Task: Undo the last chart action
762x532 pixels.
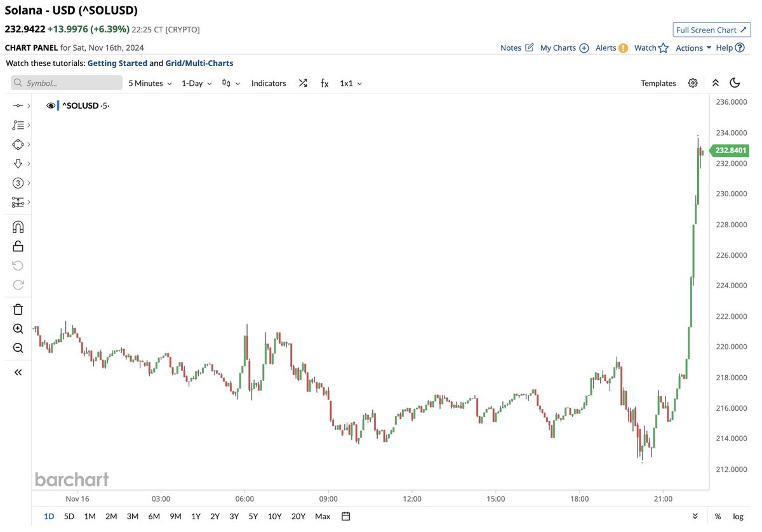Action: [x=18, y=265]
